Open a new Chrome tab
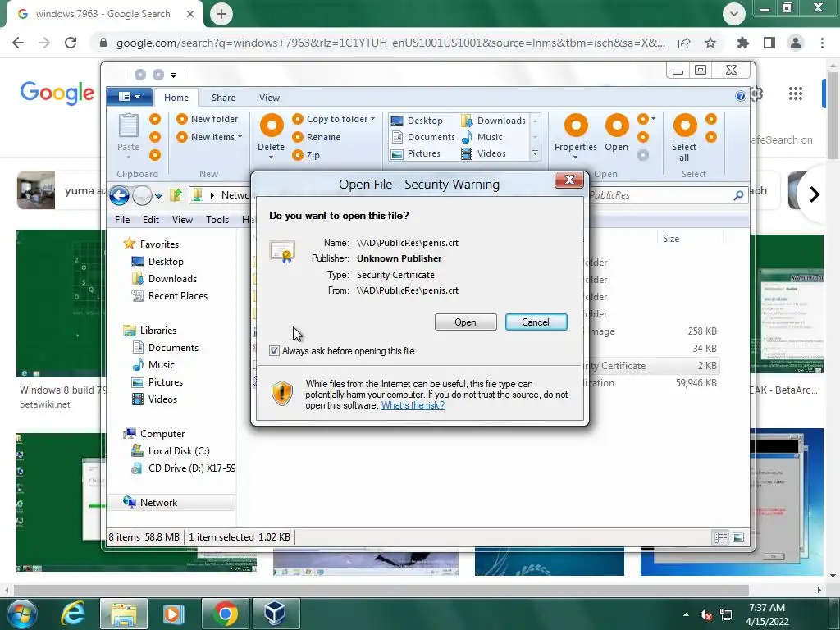Screen dimensions: 840x630 tap(221, 14)
